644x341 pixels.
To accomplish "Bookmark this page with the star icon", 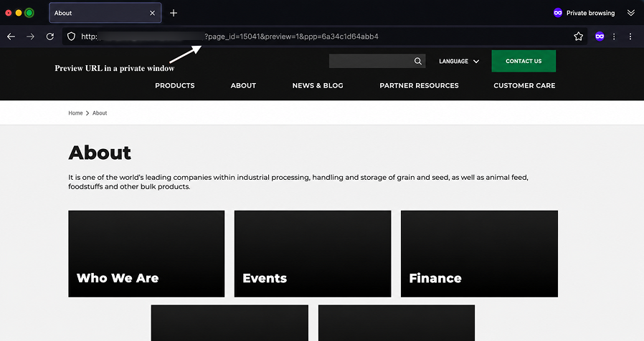I will click(x=578, y=37).
